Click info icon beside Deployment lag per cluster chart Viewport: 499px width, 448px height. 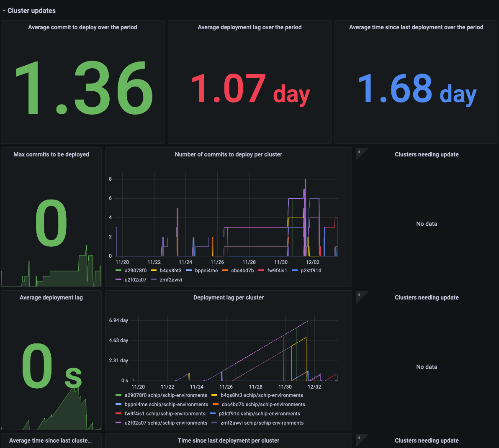(359, 294)
